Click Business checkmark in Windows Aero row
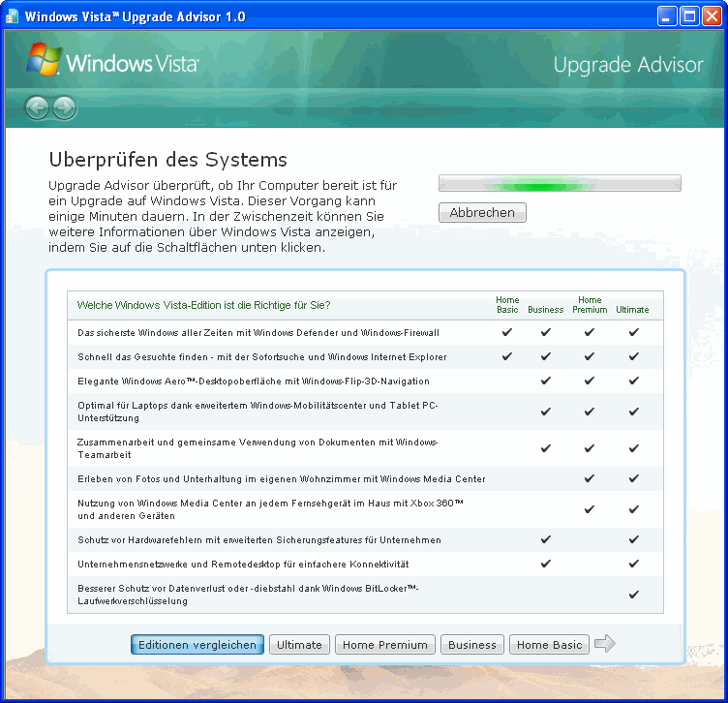 [546, 381]
